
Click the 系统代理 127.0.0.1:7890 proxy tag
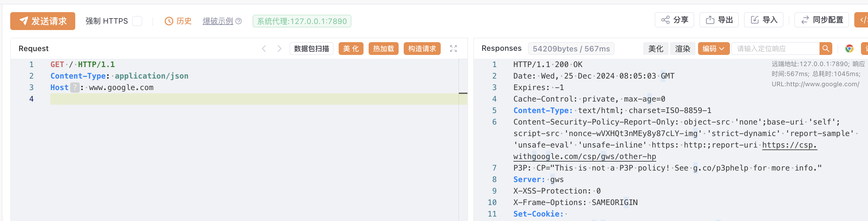coord(302,21)
